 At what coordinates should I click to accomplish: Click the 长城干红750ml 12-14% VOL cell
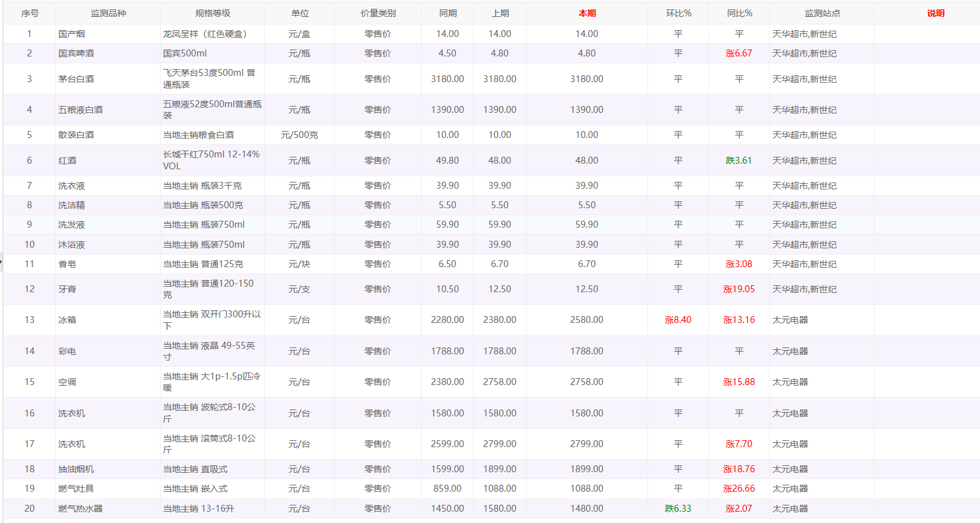(212, 161)
